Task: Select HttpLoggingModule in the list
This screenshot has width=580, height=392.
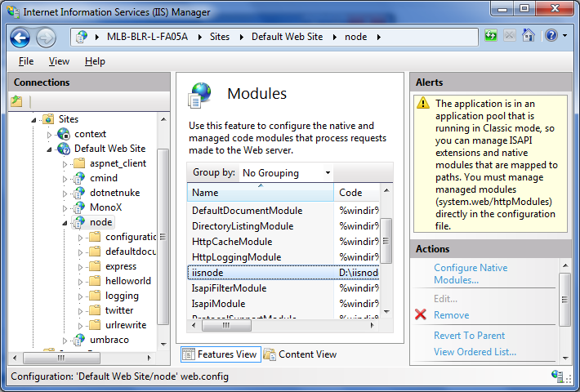Action: click(x=283, y=257)
